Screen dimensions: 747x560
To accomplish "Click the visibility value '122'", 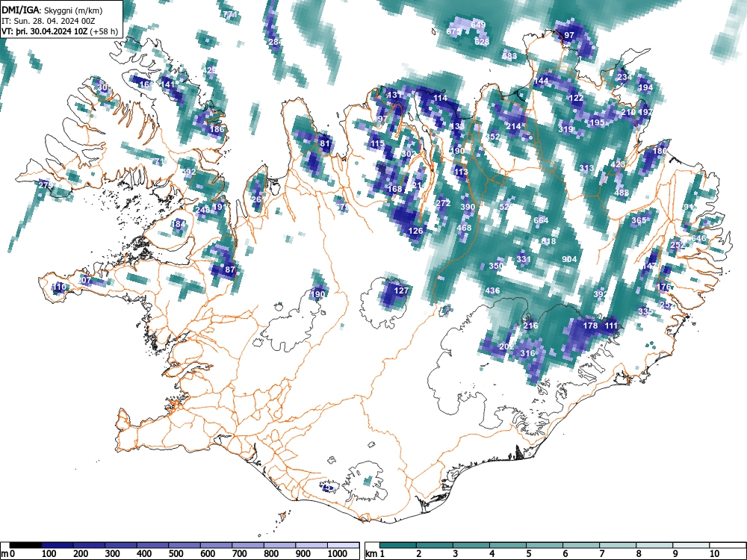I will pos(576,98).
